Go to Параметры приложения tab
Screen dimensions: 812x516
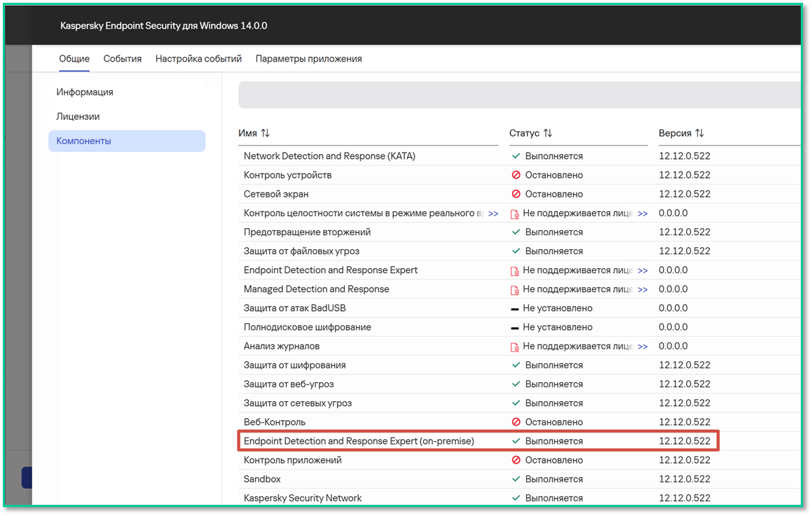point(309,59)
